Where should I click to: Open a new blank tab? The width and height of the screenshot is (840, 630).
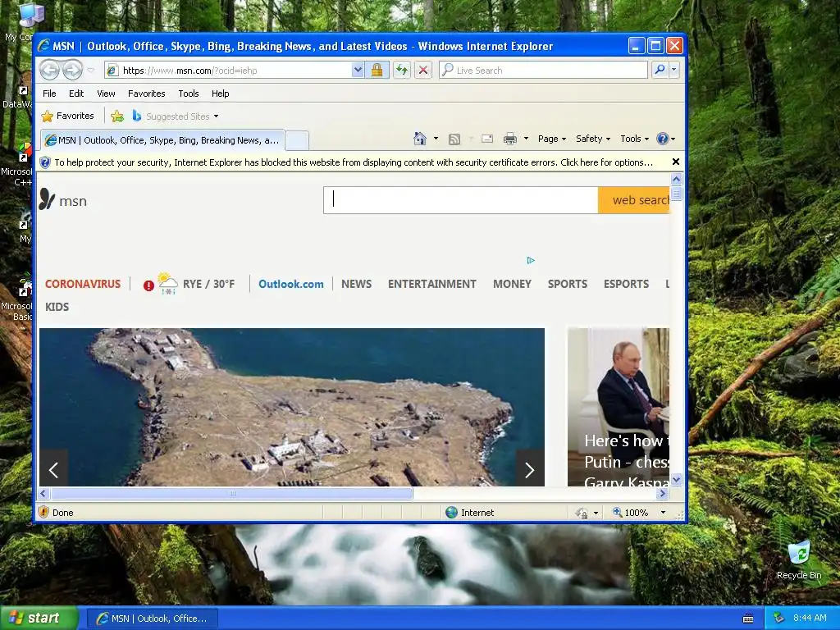click(296, 140)
